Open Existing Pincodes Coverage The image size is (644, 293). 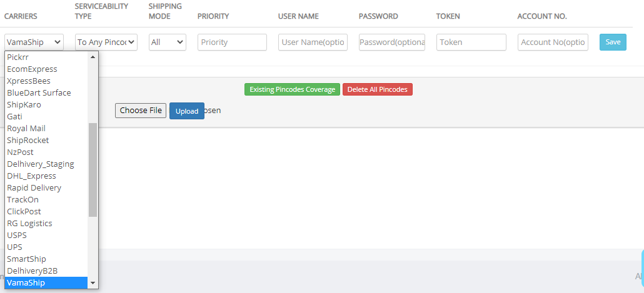(292, 89)
